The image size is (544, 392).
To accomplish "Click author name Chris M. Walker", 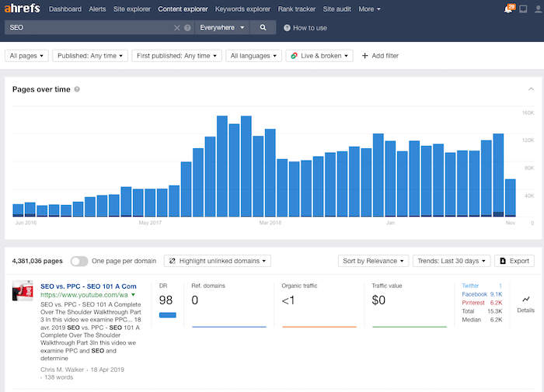I will (62, 369).
